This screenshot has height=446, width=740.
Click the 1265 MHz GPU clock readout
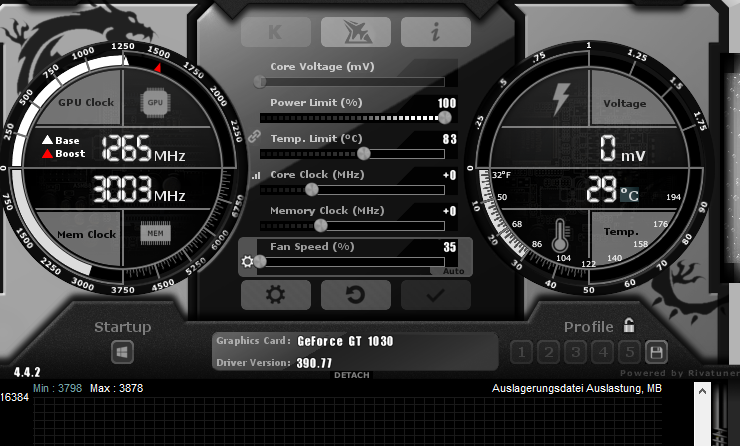(143, 148)
